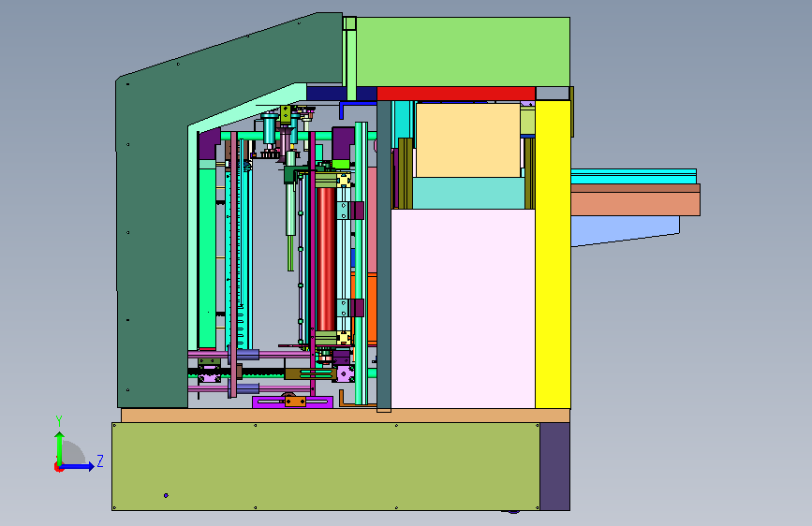
Task: Select the large olive green base cabinet panel
Action: pos(326,466)
